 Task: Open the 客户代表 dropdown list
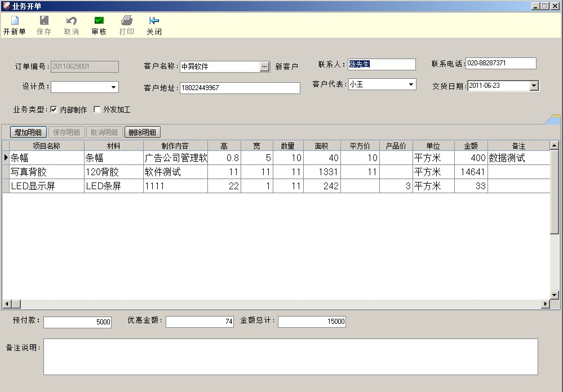click(411, 84)
